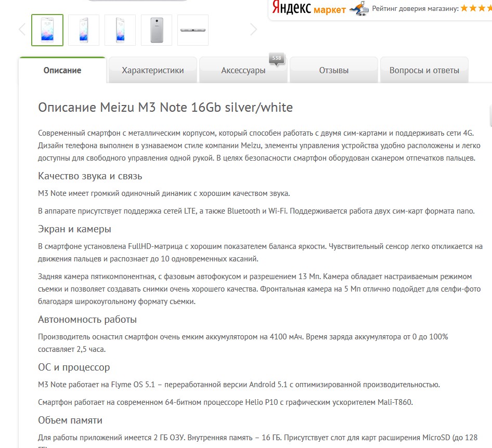Open the Описание tab
This screenshot has height=448, width=492.
point(62,70)
